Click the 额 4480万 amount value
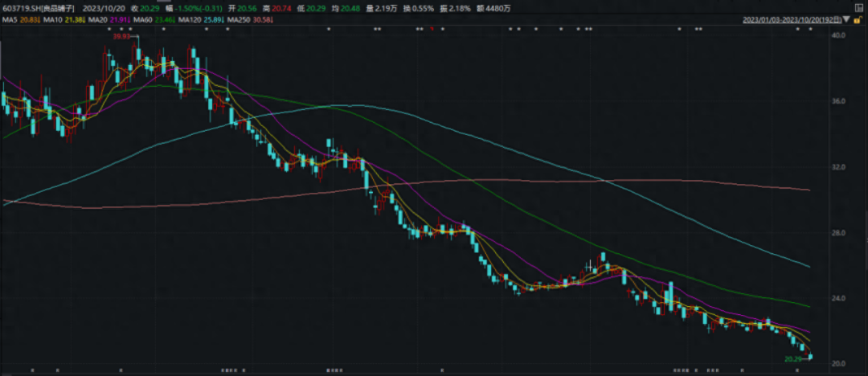The width and height of the screenshot is (868, 376). pyautogui.click(x=494, y=8)
